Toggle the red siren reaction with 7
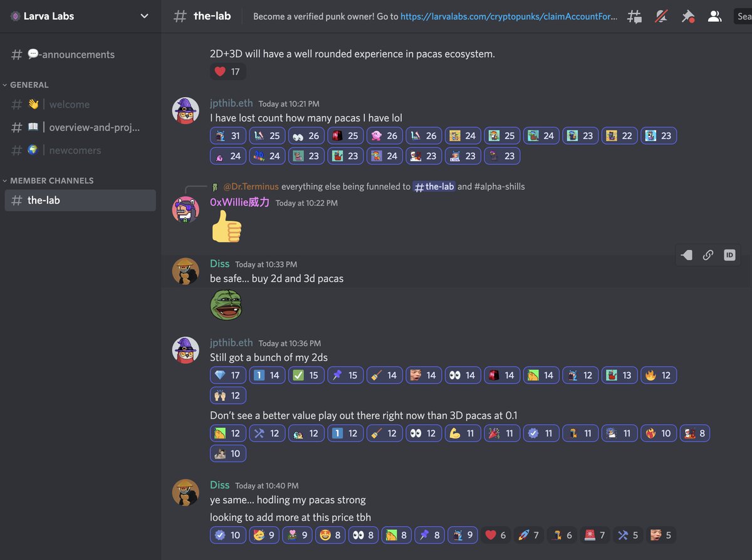The width and height of the screenshot is (752, 560). coord(594,535)
